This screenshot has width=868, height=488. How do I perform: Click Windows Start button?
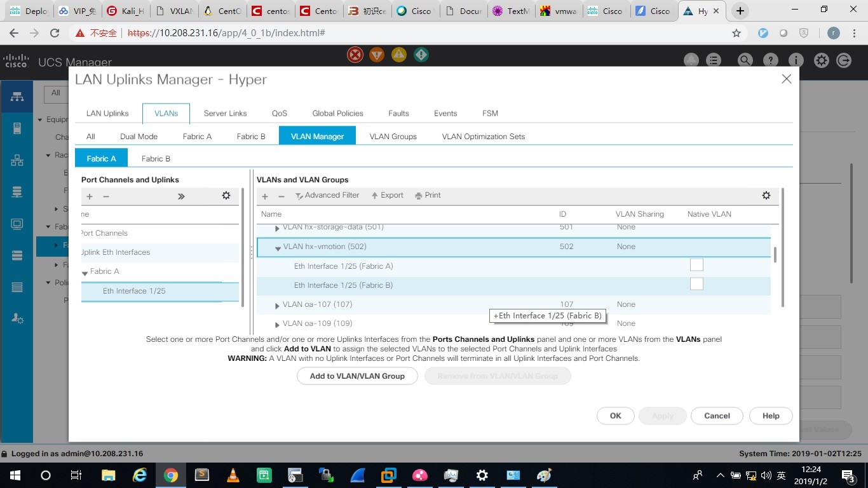click(15, 475)
